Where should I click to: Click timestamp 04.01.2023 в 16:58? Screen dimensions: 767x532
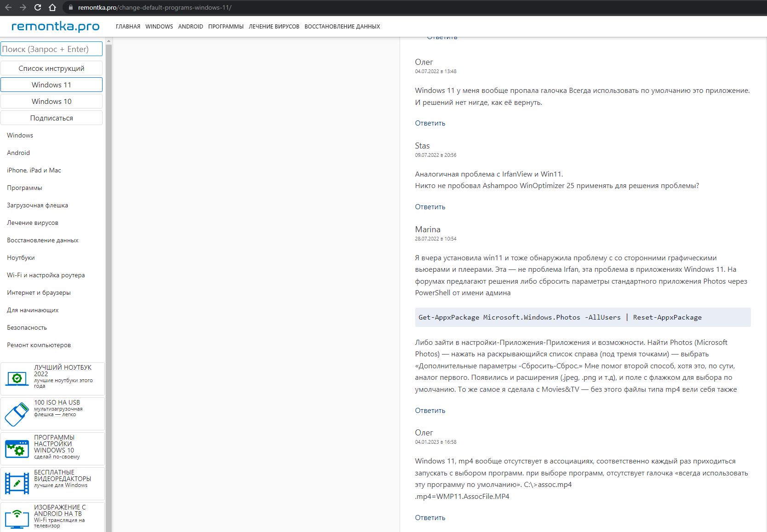[435, 442]
